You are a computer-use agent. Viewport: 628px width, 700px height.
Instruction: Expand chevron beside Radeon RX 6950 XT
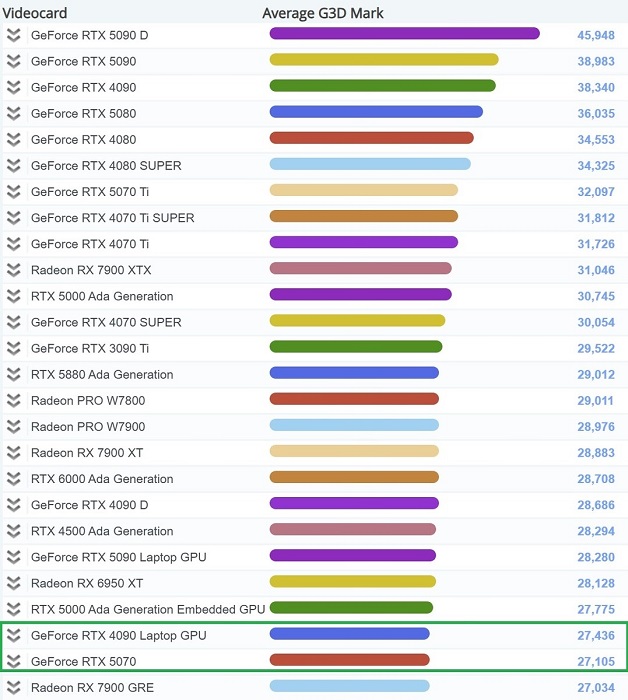point(14,583)
